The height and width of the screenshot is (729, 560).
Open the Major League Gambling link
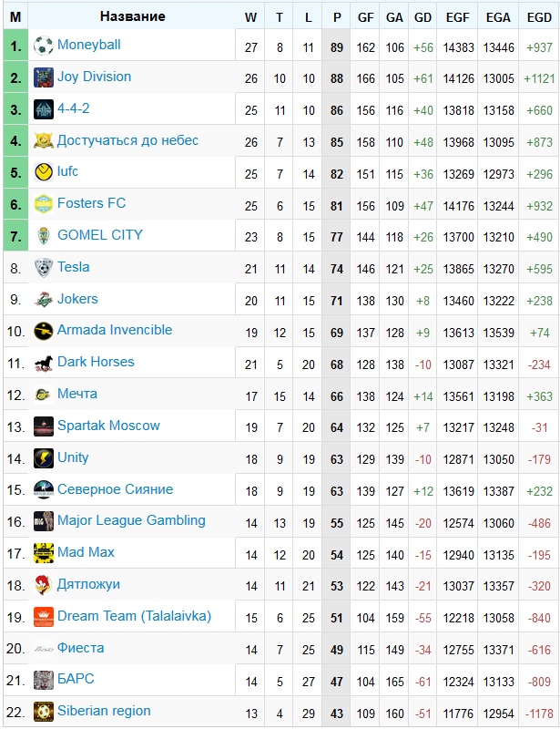(x=131, y=520)
